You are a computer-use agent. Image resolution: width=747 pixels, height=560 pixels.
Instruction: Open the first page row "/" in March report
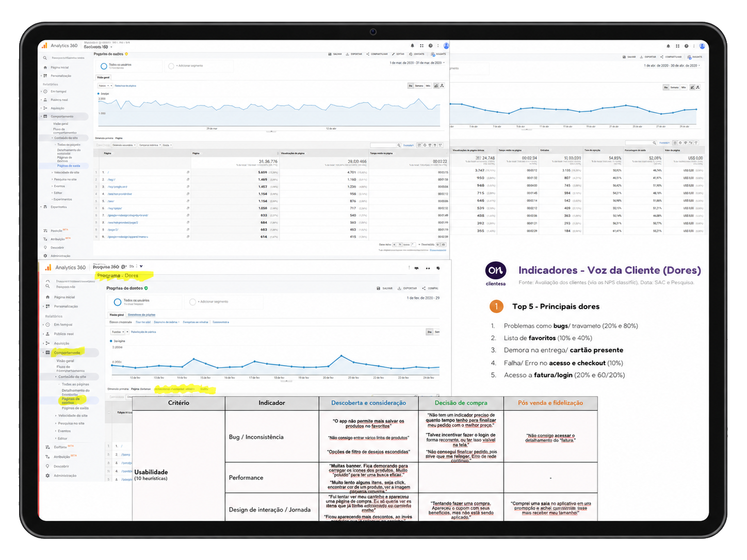[108, 172]
